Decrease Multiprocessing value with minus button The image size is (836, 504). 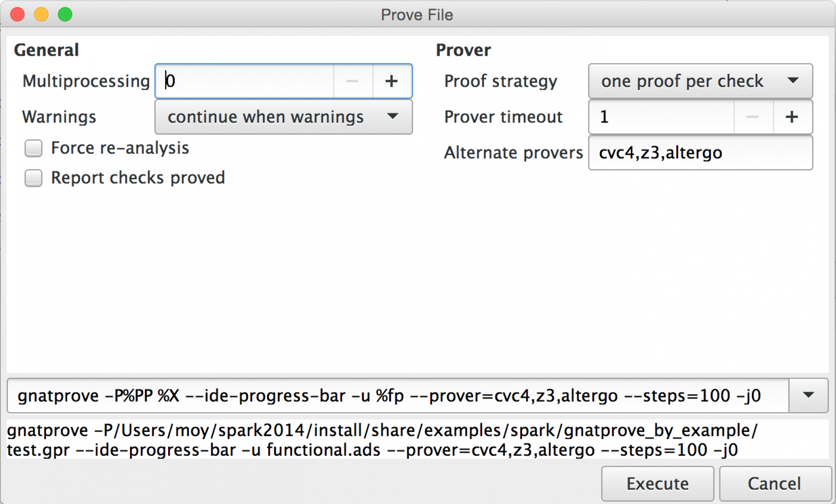353,81
